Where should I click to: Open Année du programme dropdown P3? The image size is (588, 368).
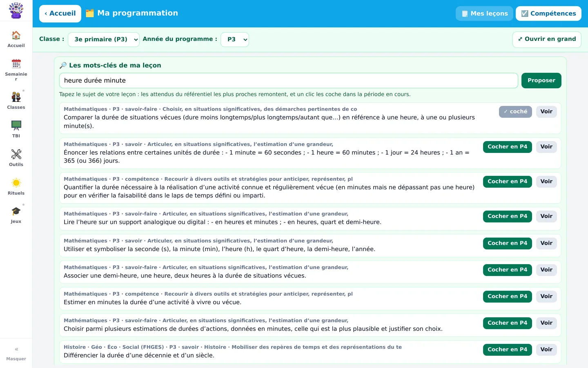click(235, 39)
